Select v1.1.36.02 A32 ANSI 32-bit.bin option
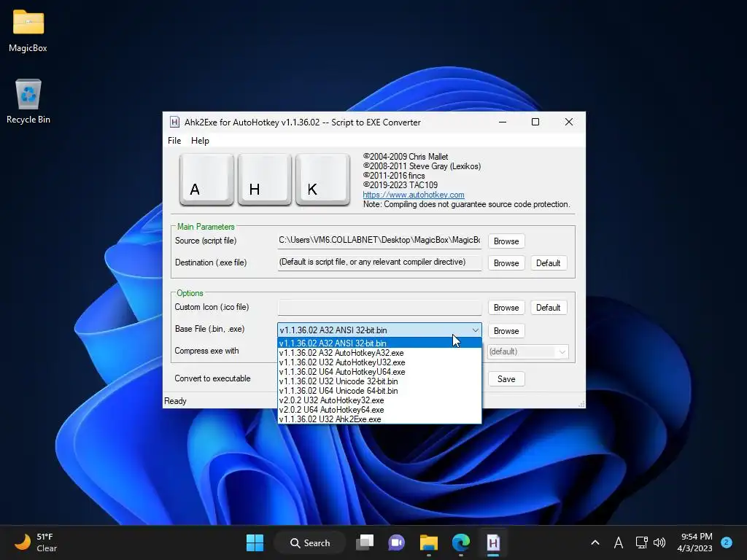747x560 pixels. pyautogui.click(x=379, y=343)
